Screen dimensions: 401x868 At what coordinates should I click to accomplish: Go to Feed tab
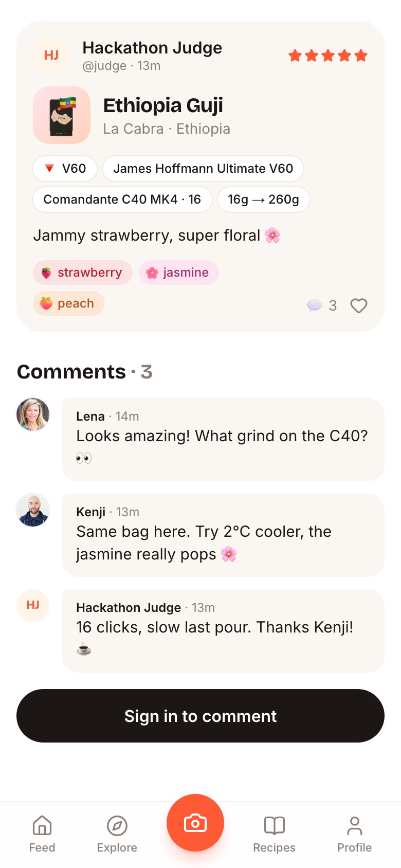[42, 834]
